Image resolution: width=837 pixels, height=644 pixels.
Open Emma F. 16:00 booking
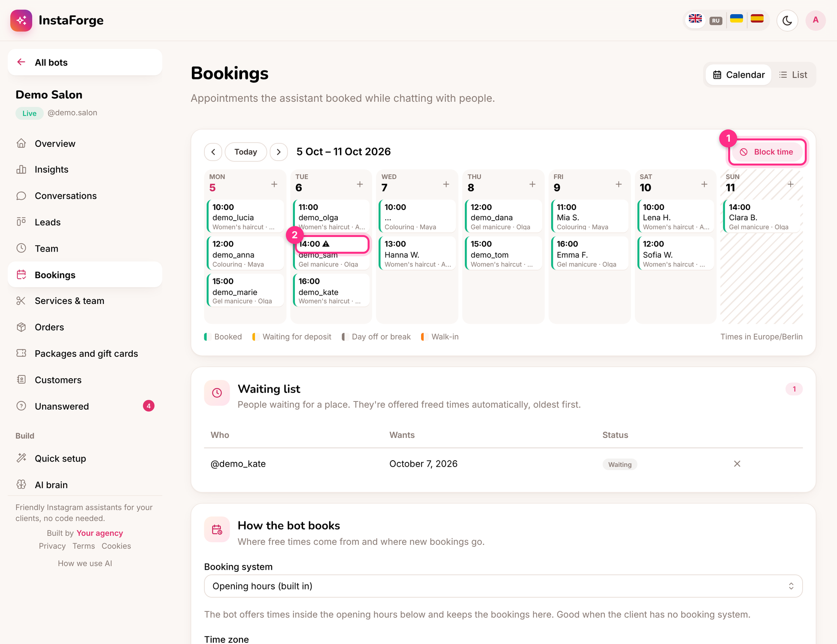coord(589,253)
